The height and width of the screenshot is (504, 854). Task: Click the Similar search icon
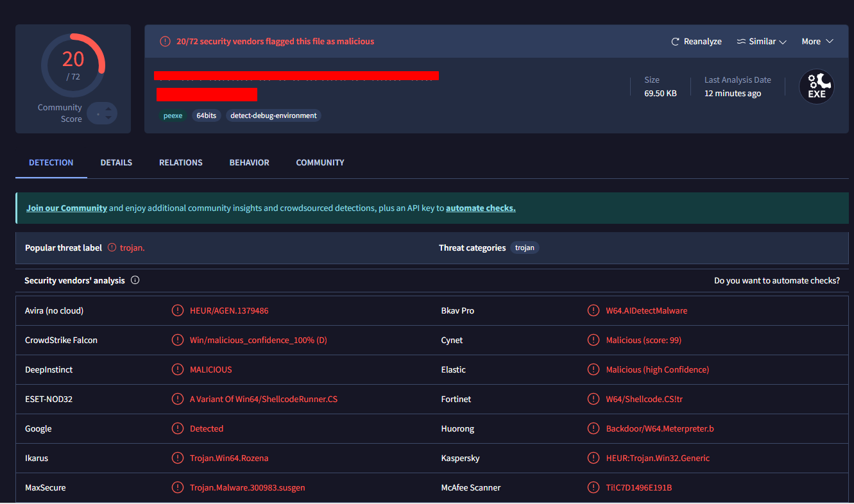(741, 41)
